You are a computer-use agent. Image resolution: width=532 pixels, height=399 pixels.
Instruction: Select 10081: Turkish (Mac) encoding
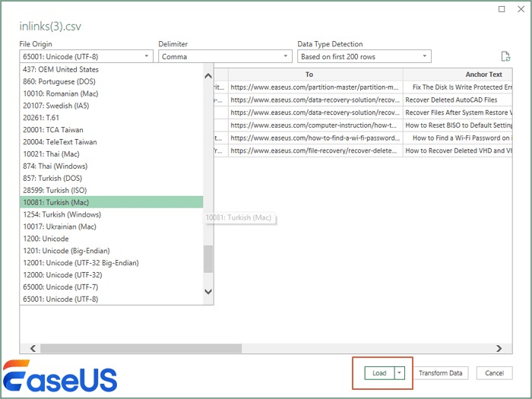click(112, 202)
